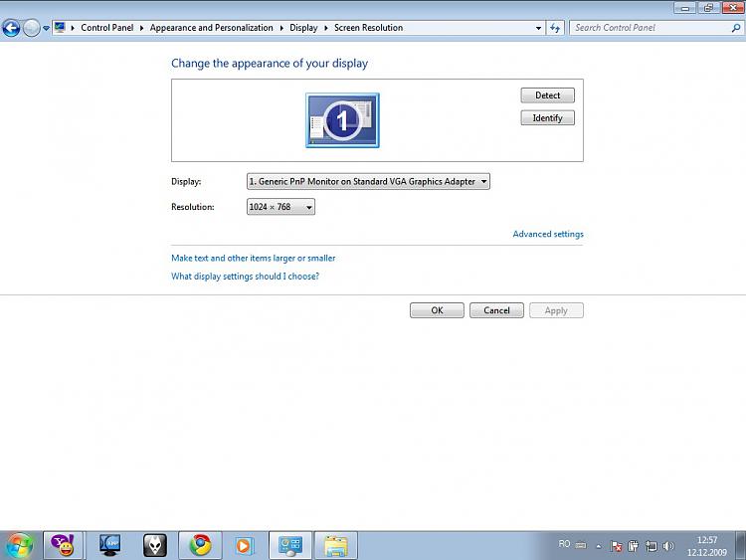Open the monitor app taskbar icon
The image size is (746, 560).
[109, 545]
